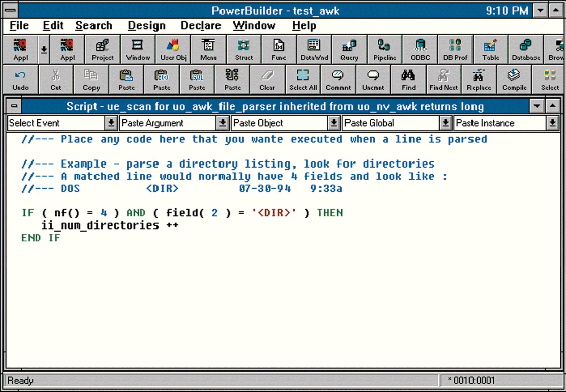Open the Pipeline painter

click(x=385, y=50)
